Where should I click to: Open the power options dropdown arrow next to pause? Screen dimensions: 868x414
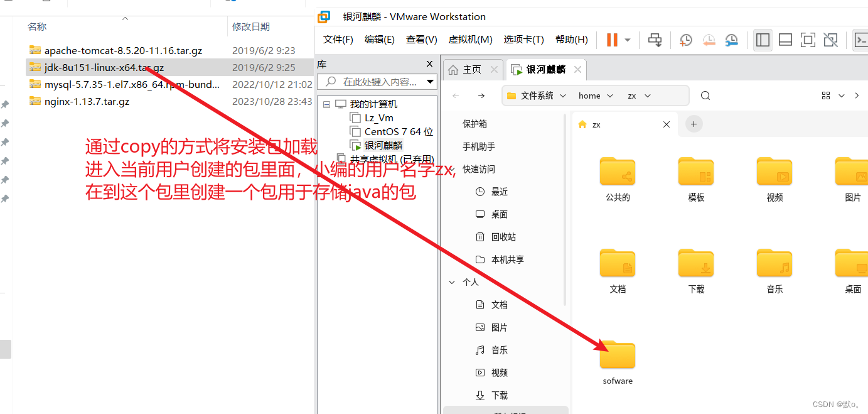pos(627,40)
